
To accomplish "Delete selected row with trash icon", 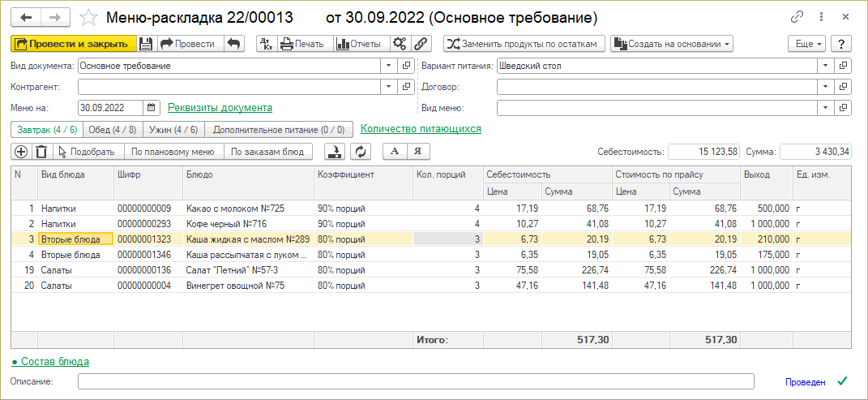I will click(41, 151).
